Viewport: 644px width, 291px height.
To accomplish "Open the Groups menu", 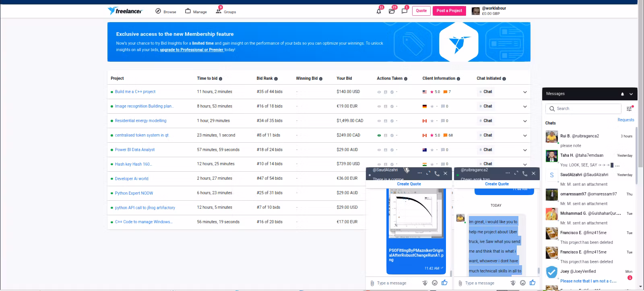I will (226, 11).
